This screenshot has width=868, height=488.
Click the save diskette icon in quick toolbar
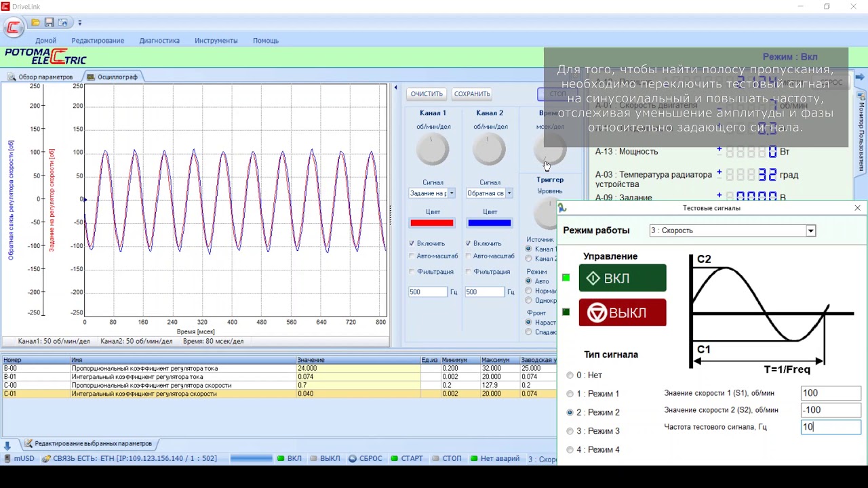tap(49, 22)
